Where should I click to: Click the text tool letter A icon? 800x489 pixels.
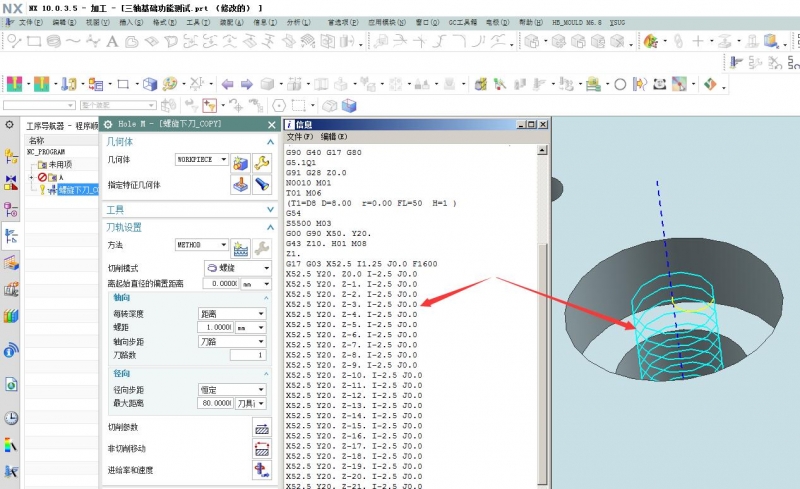112,41
